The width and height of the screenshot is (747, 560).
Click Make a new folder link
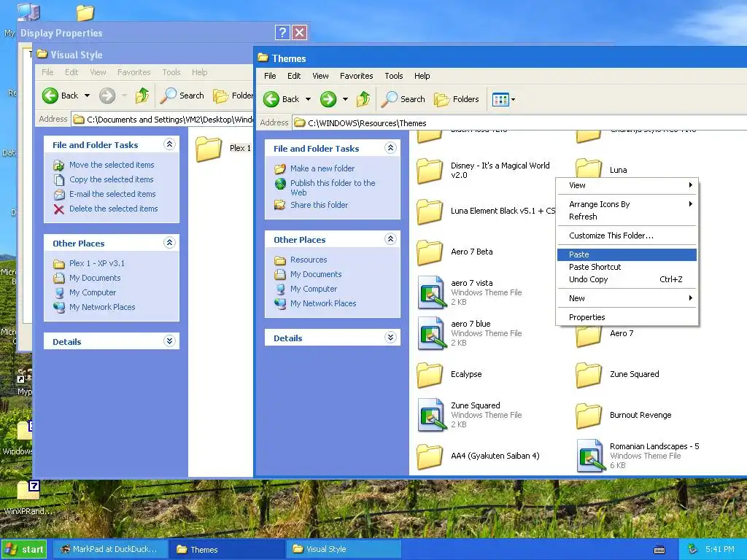322,168
